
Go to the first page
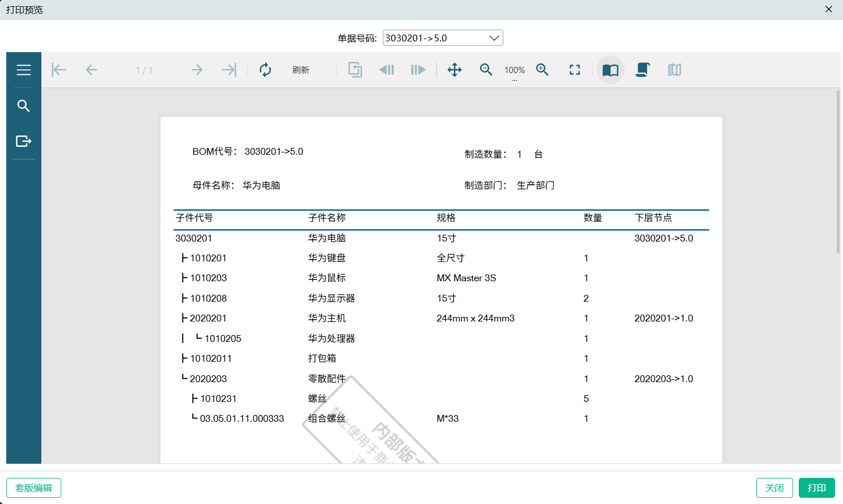coord(59,70)
